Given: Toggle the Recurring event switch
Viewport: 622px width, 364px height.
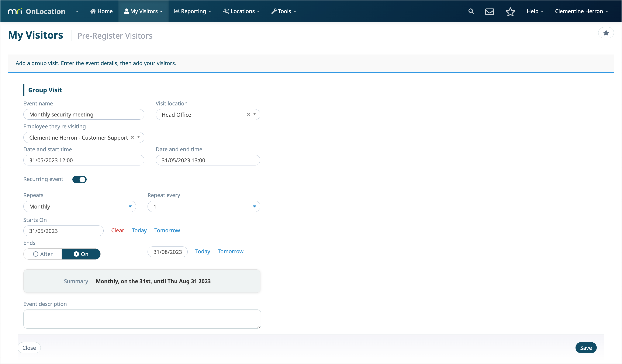Looking at the screenshot, I should pyautogui.click(x=79, y=179).
